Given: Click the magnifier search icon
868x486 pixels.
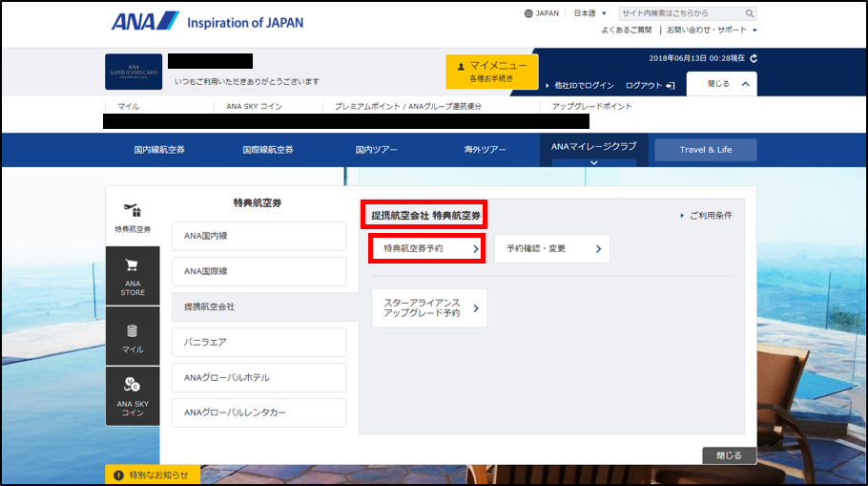Looking at the screenshot, I should pyautogui.click(x=749, y=13).
